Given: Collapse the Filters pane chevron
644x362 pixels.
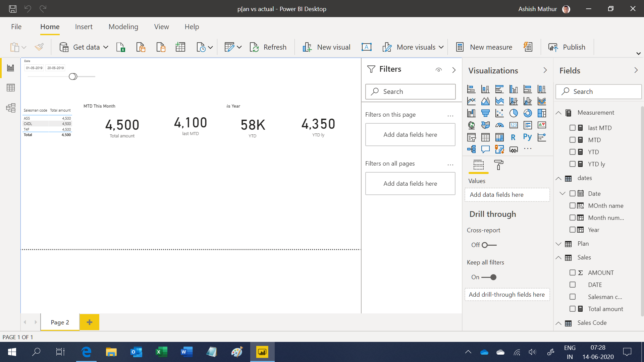Looking at the screenshot, I should click(x=454, y=70).
